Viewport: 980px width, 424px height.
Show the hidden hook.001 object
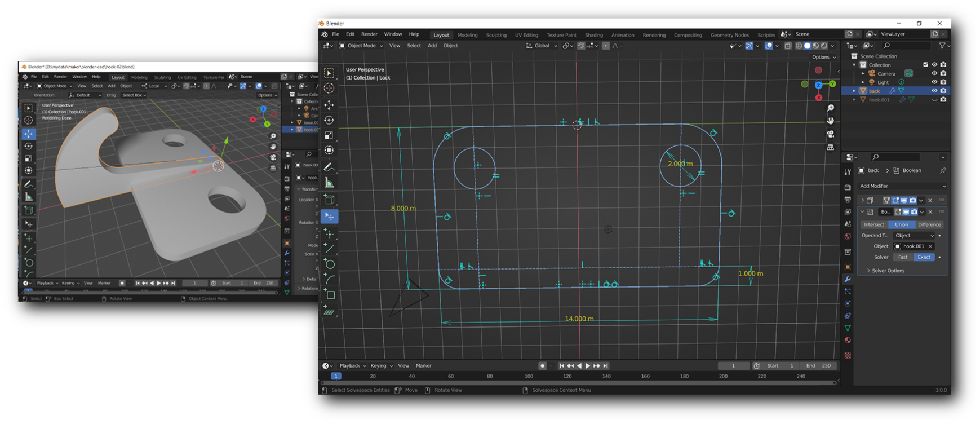pyautogui.click(x=934, y=100)
